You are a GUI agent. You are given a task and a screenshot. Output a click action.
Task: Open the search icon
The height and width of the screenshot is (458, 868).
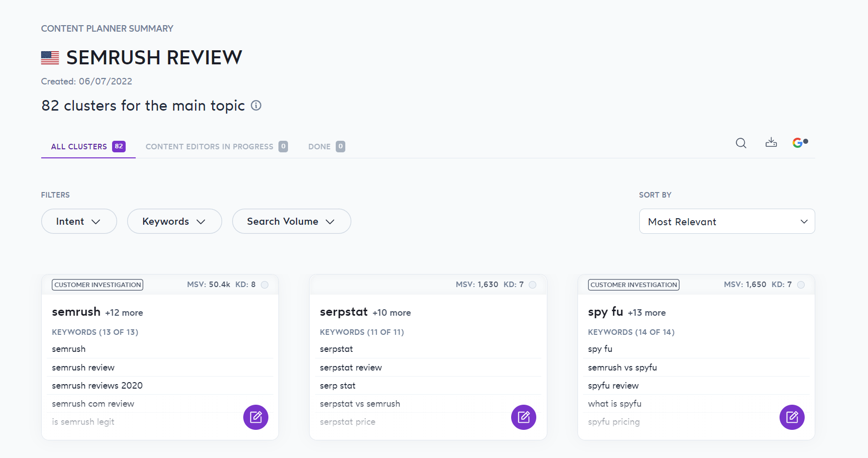pos(741,143)
